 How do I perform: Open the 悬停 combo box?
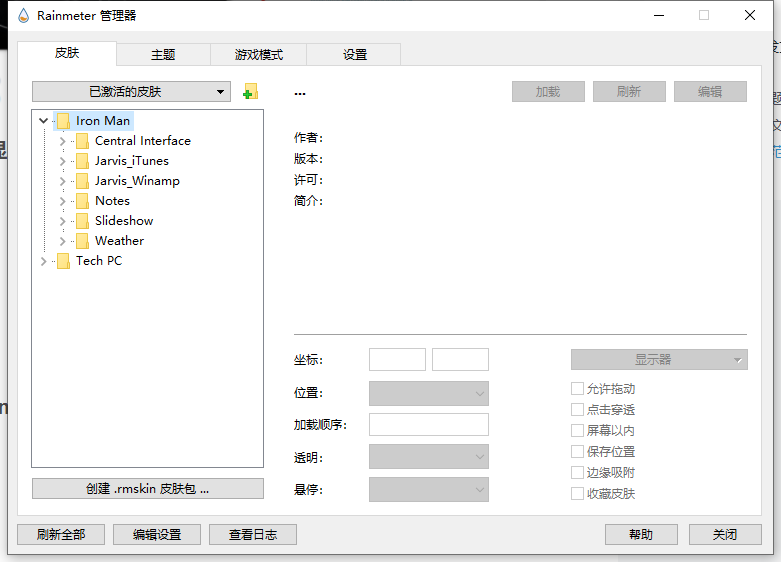[x=429, y=490]
